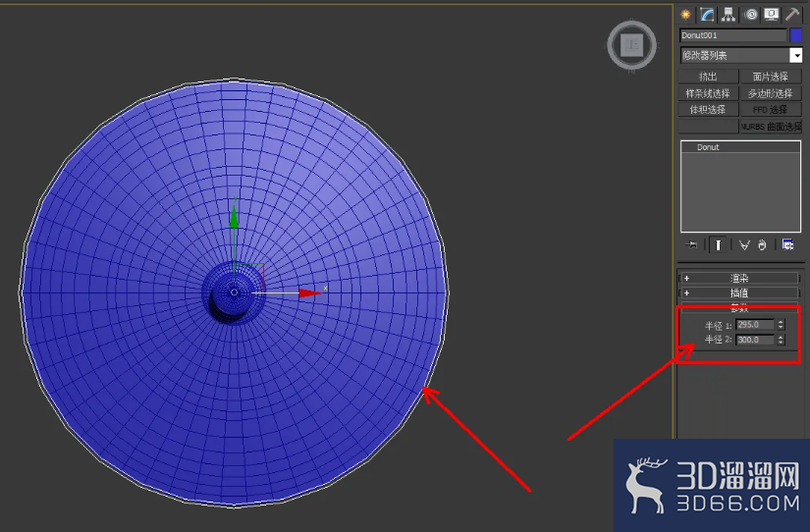Viewport: 810px width, 532px height.
Task: Toggle Show End Result button
Action: [x=718, y=244]
